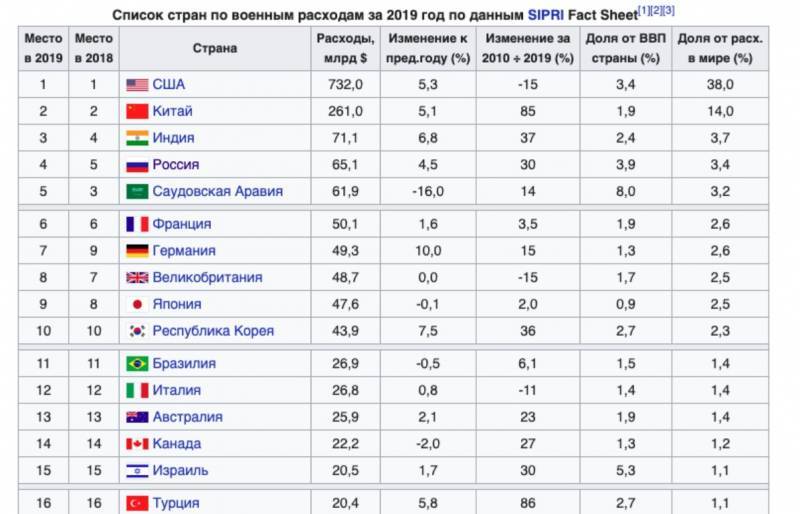Click the Israel flag icon
The image size is (800, 514).
[137, 470]
